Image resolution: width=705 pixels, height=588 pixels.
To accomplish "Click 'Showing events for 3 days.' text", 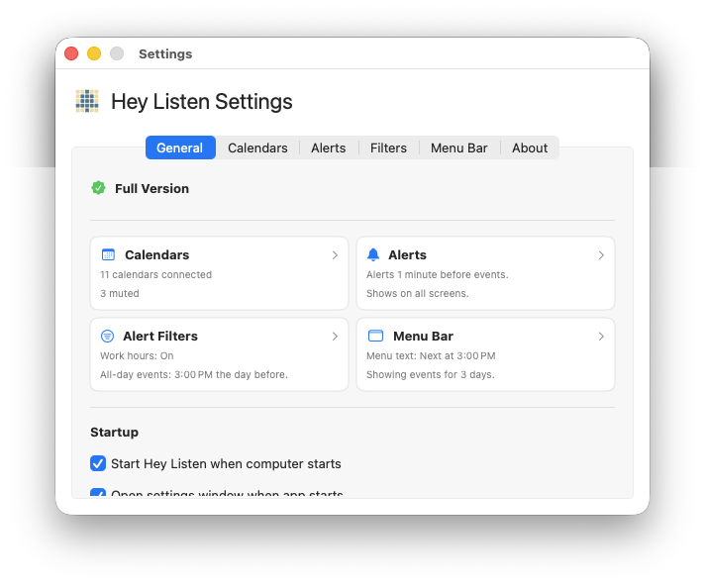I will pyautogui.click(x=431, y=375).
